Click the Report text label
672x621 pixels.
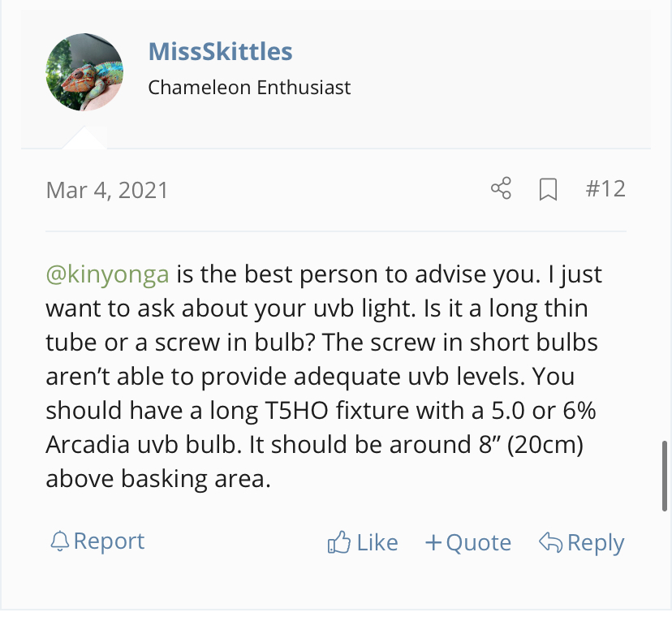point(109,541)
